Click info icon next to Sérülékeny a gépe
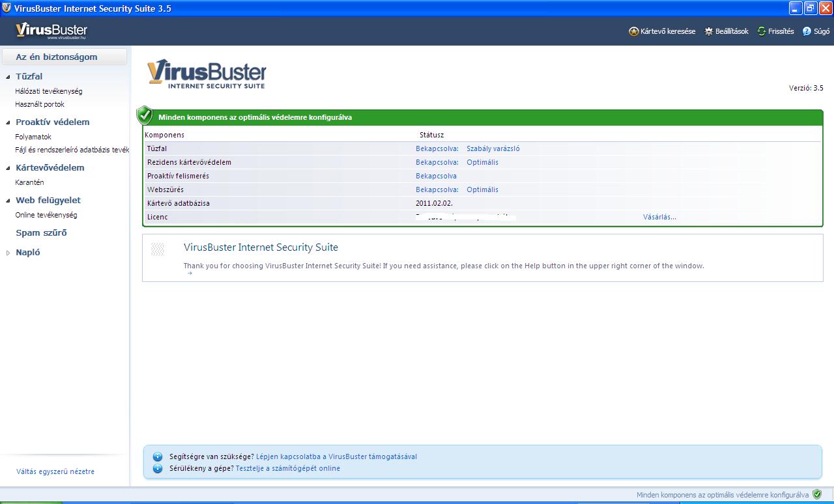The height and width of the screenshot is (504, 834). 157,468
